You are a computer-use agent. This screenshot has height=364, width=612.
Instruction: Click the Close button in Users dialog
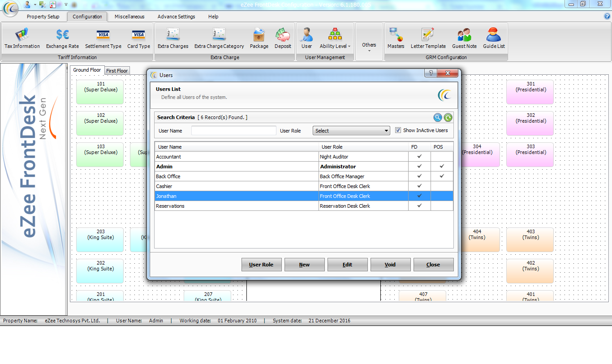[433, 265]
